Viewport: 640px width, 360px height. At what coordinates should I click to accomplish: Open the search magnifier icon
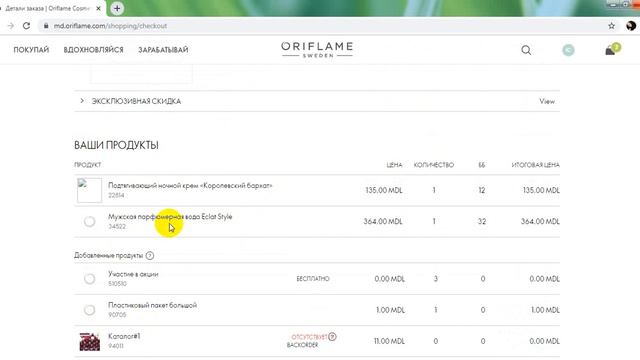tap(526, 50)
